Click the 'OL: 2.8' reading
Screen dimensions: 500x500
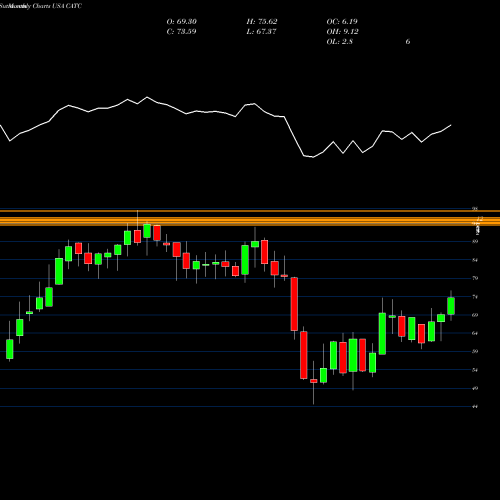coord(340,42)
